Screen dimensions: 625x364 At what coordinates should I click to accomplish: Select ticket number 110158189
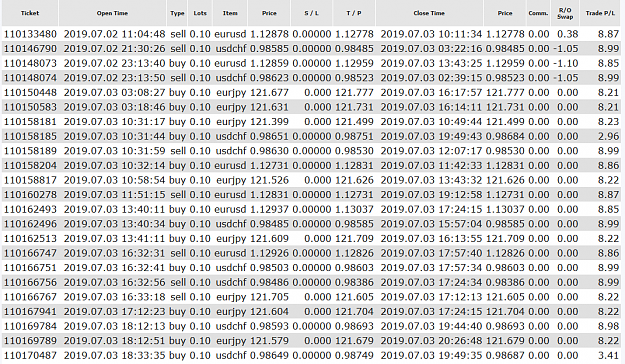(30, 151)
